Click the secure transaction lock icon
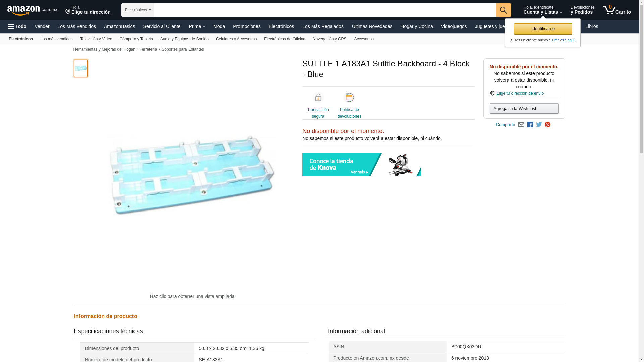644x362 pixels. point(318,97)
